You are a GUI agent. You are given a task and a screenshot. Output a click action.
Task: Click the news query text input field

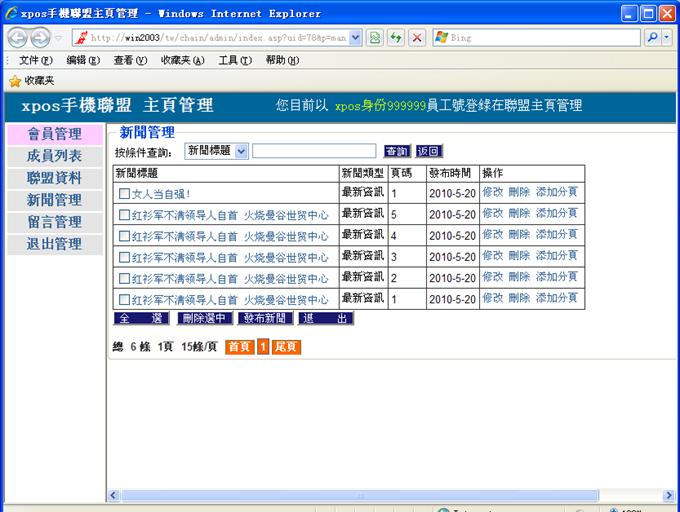(314, 151)
